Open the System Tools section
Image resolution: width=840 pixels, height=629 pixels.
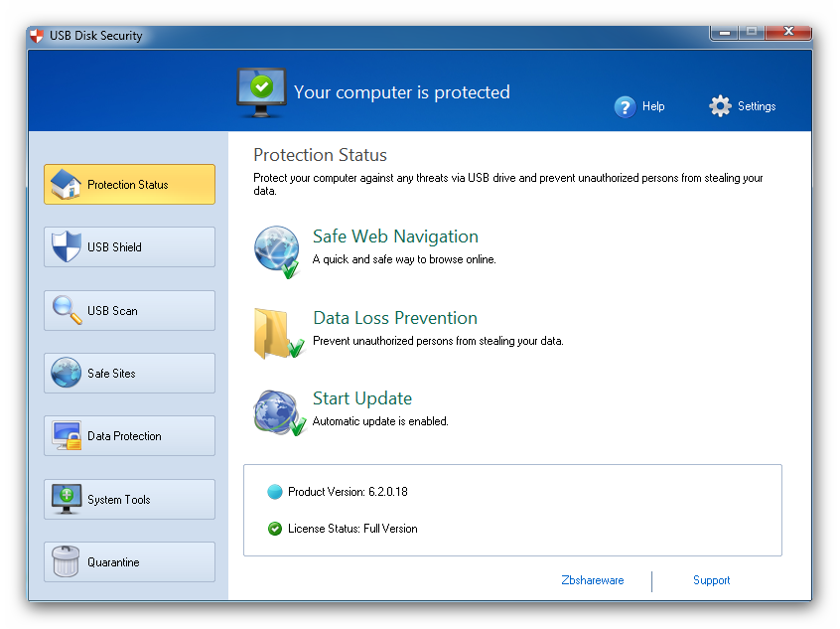click(x=130, y=499)
